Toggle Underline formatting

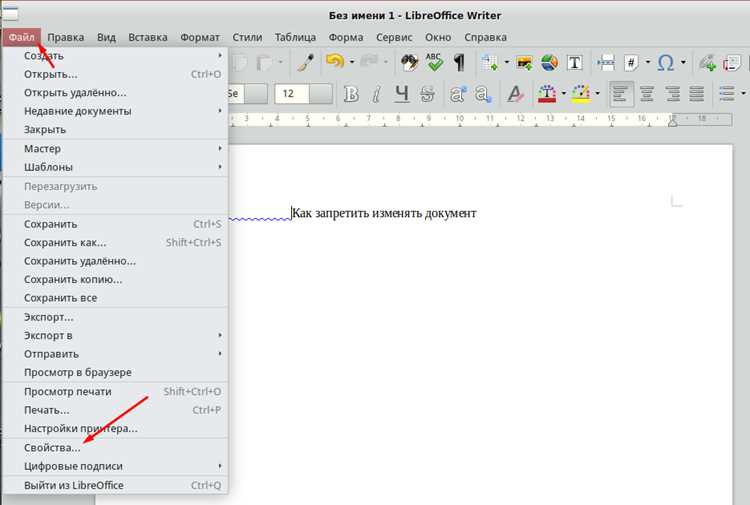[x=402, y=94]
